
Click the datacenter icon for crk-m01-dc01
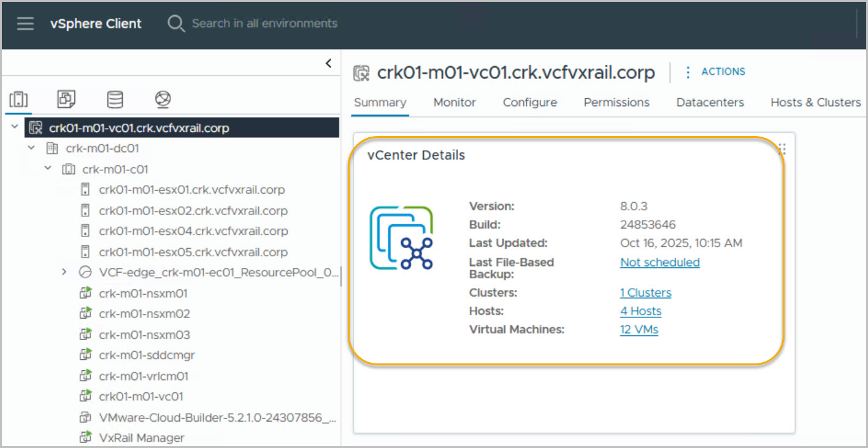click(x=53, y=148)
